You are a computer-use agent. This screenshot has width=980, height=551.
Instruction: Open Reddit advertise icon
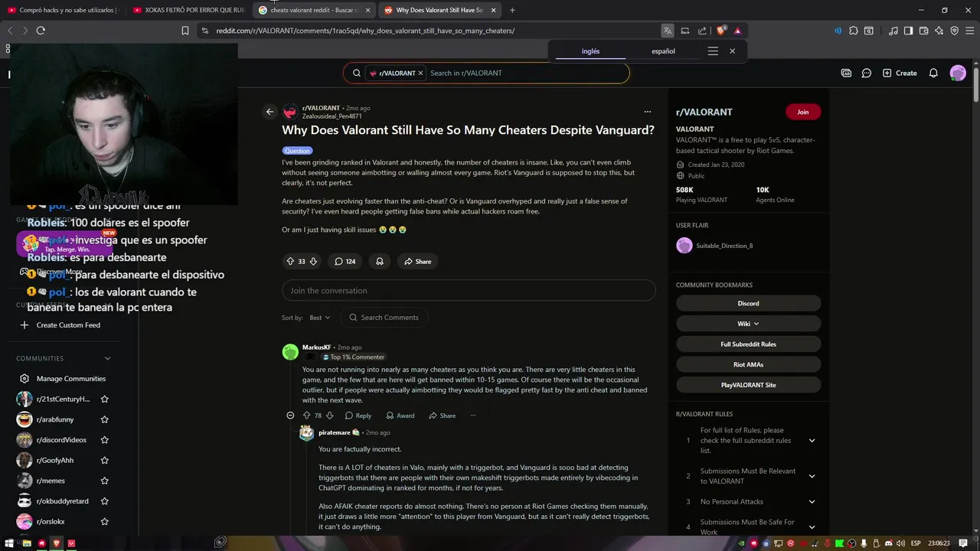(x=846, y=73)
